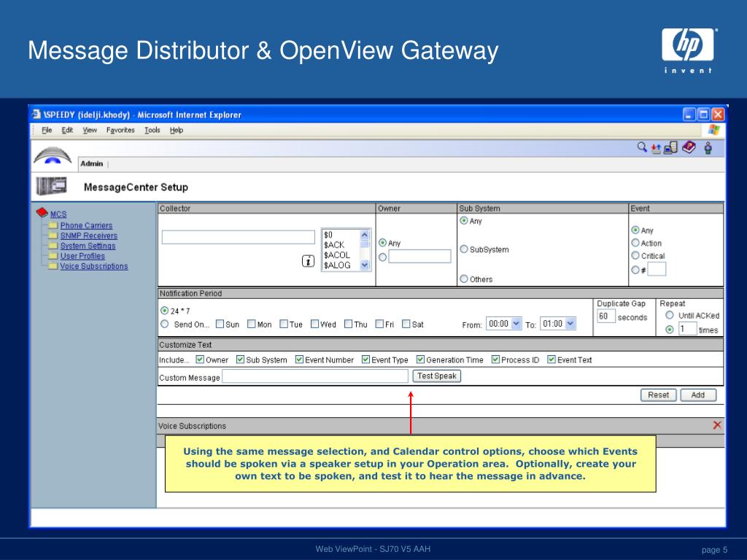Open the Voice Subscriptions link
Viewport: 747px width, 560px height.
point(94,265)
